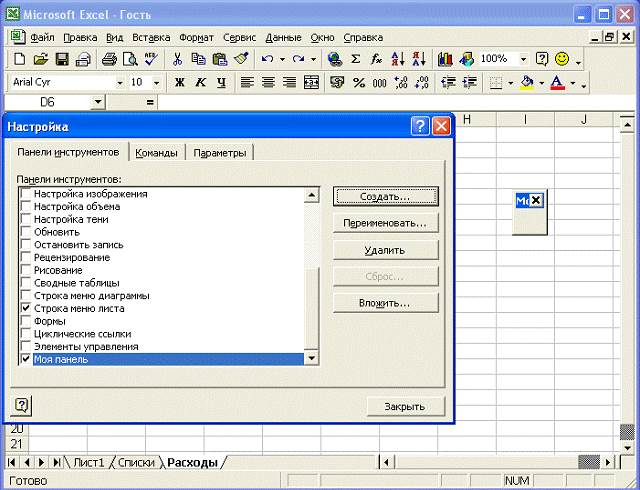
Task: Click toolbar list scroll-down arrow
Action: click(x=311, y=359)
